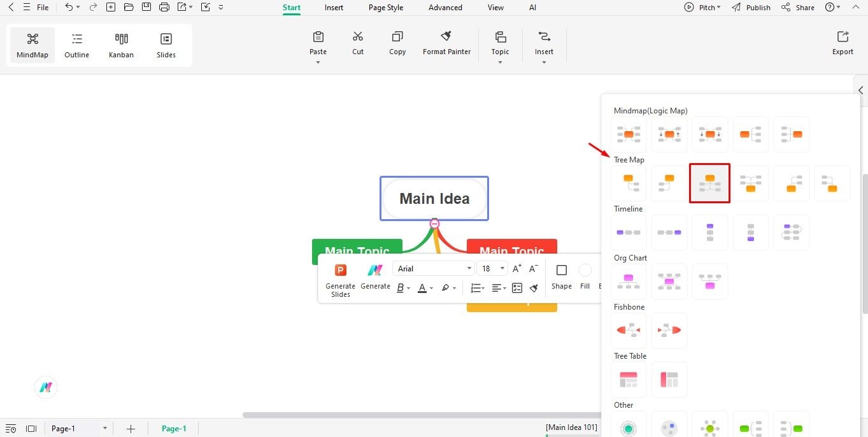
Task: Select first Timeline horizontal layout
Action: click(x=629, y=233)
